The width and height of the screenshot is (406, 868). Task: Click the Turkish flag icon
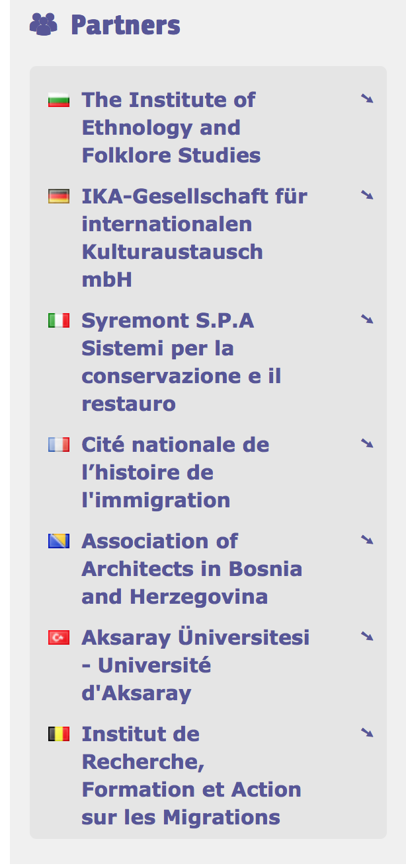[59, 638]
